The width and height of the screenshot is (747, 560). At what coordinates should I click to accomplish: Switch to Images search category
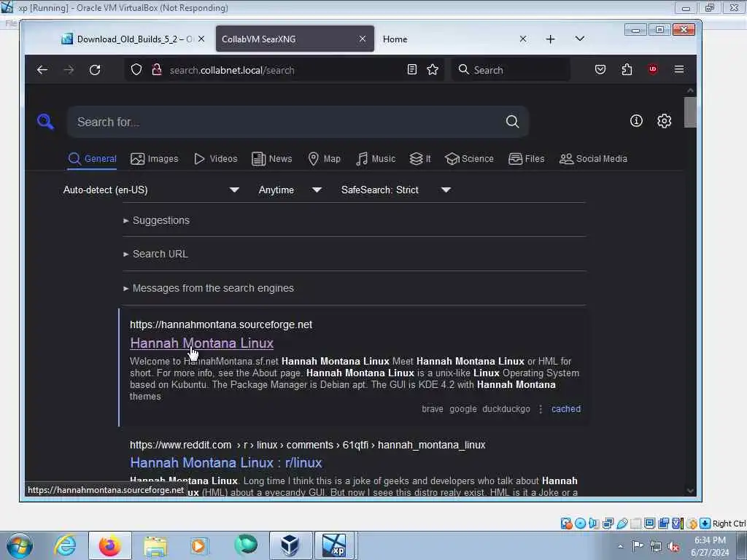[x=155, y=158]
